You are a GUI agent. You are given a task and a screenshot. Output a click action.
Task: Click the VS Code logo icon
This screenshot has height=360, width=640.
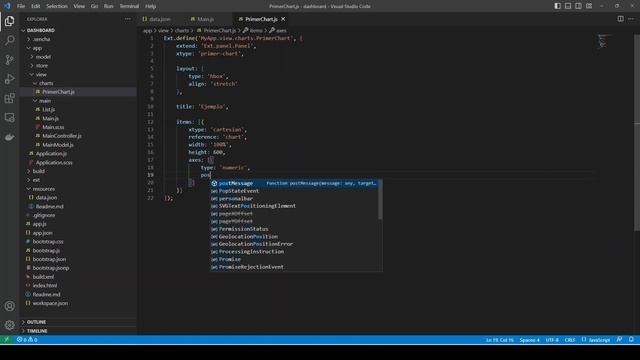(x=7, y=6)
